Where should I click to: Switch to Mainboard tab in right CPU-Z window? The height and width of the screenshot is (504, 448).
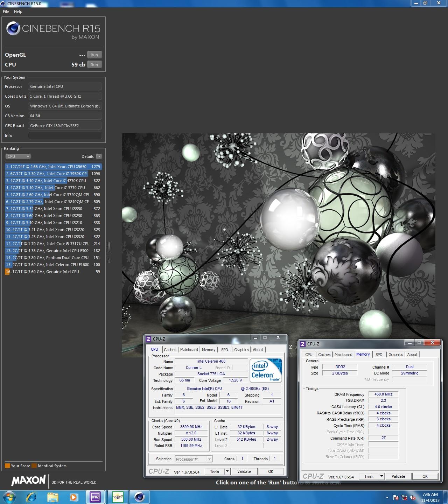point(343,355)
